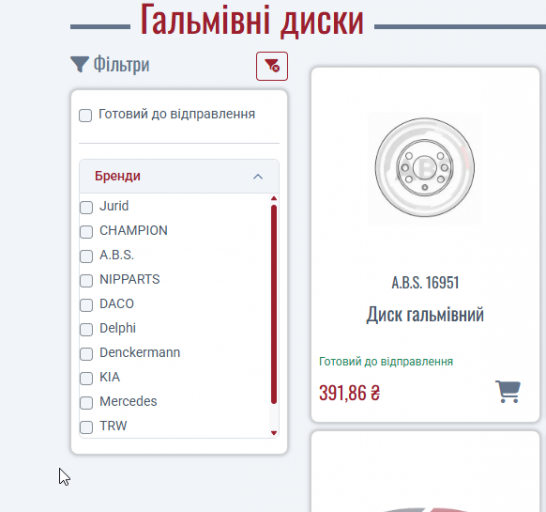Select the NIPPARTS brand checkbox
546x512 pixels.
(x=86, y=280)
